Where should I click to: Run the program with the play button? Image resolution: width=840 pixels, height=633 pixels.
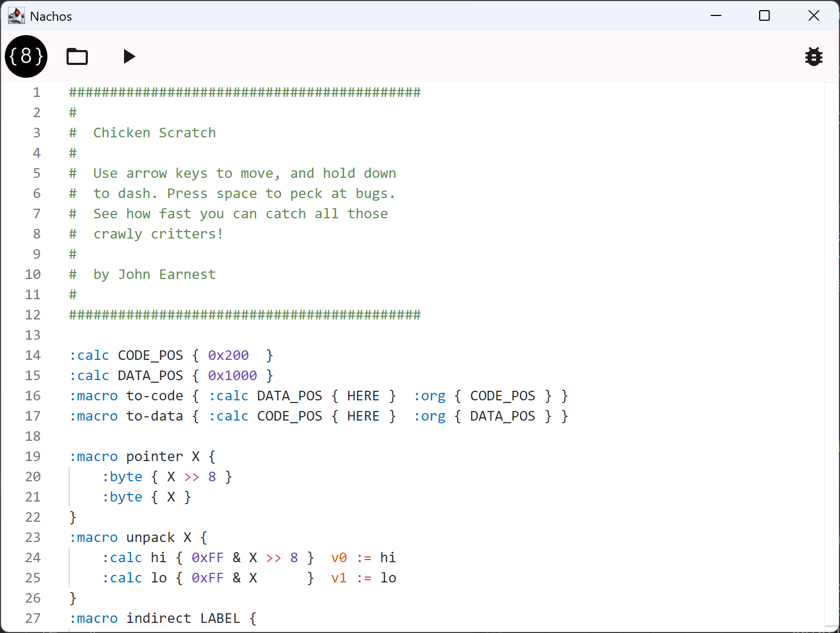(x=129, y=56)
